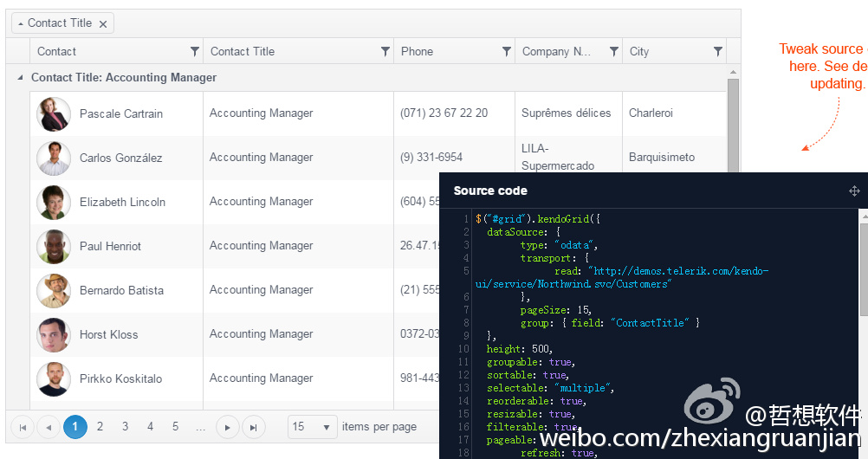Click phone number (071) 23 67 22 20

click(x=444, y=113)
